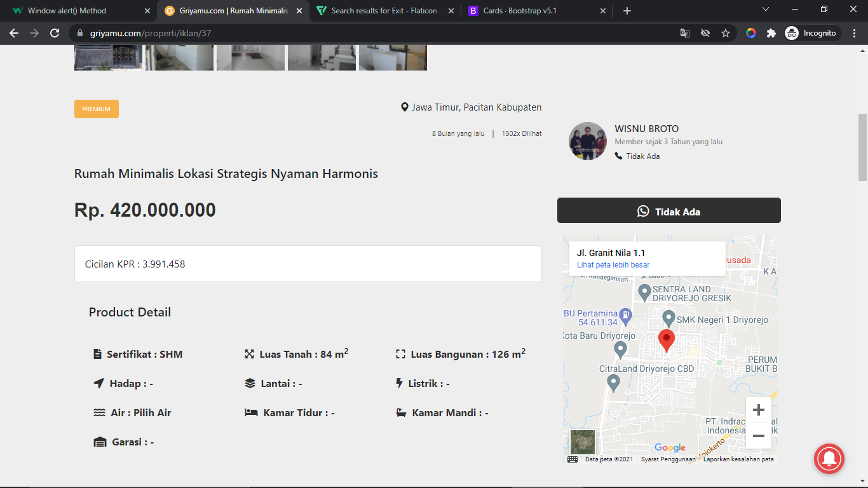This screenshot has height=488, width=868.
Task: Go back to previous page
Action: [14, 33]
